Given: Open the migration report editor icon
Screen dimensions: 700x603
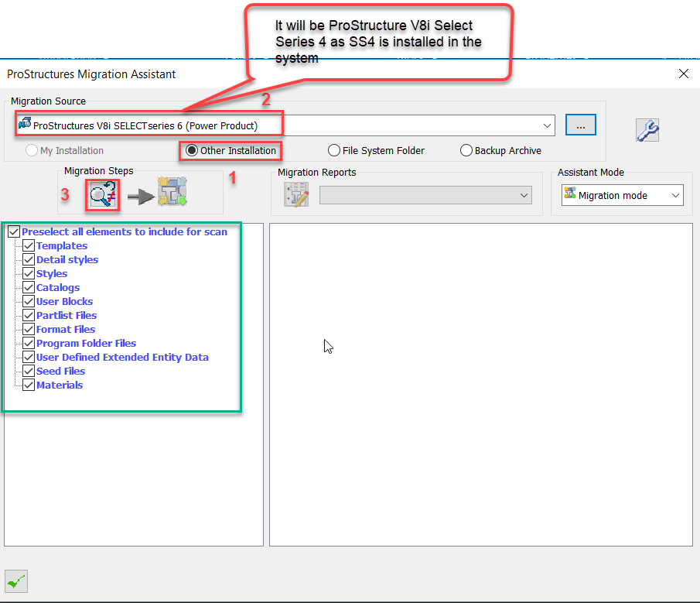Looking at the screenshot, I should 296,195.
